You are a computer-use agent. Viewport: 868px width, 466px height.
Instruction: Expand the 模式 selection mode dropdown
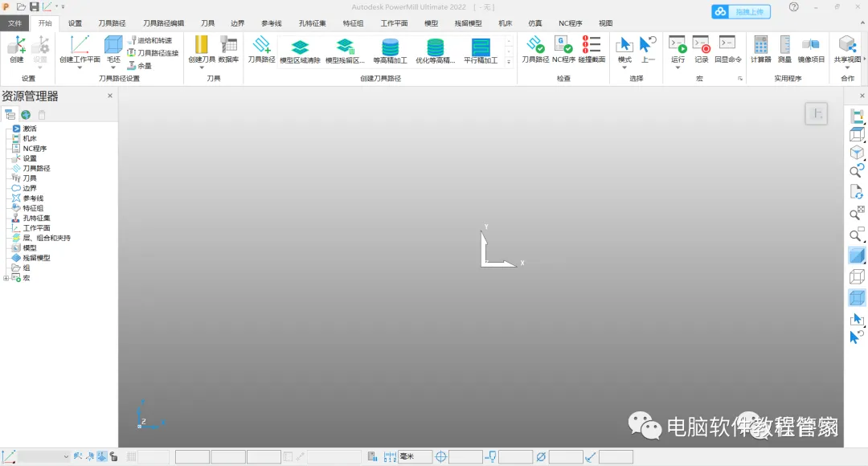pos(624,67)
